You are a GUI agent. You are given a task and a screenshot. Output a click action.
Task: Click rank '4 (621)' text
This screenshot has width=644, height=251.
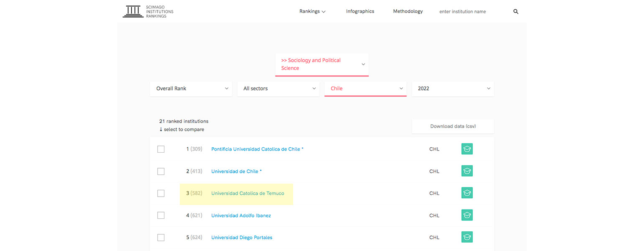point(194,215)
